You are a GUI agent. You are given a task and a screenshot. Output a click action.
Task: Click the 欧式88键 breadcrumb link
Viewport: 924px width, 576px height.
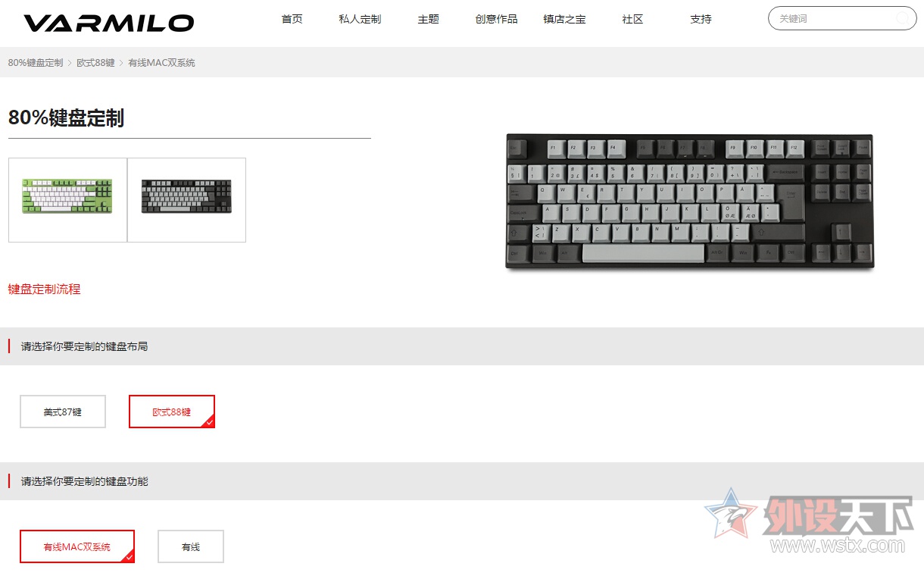coord(95,62)
